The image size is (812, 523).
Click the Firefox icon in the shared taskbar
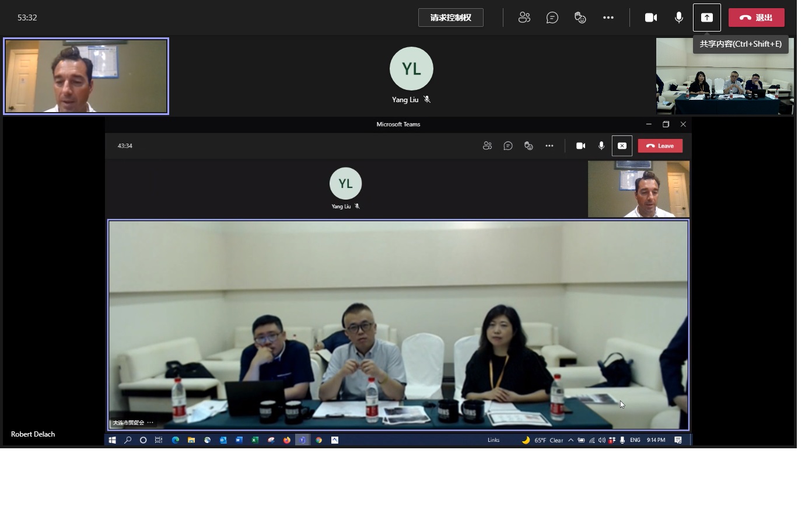click(x=287, y=440)
